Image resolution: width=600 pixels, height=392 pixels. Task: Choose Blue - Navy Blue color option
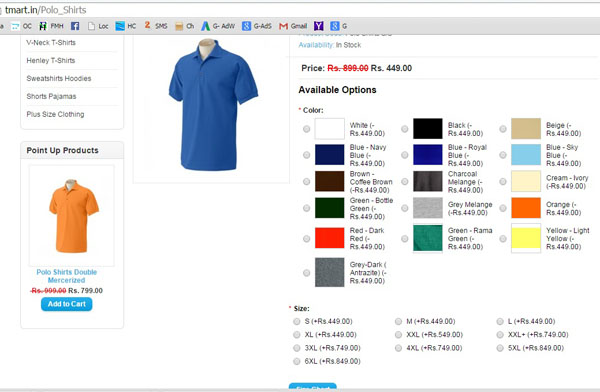coord(307,155)
